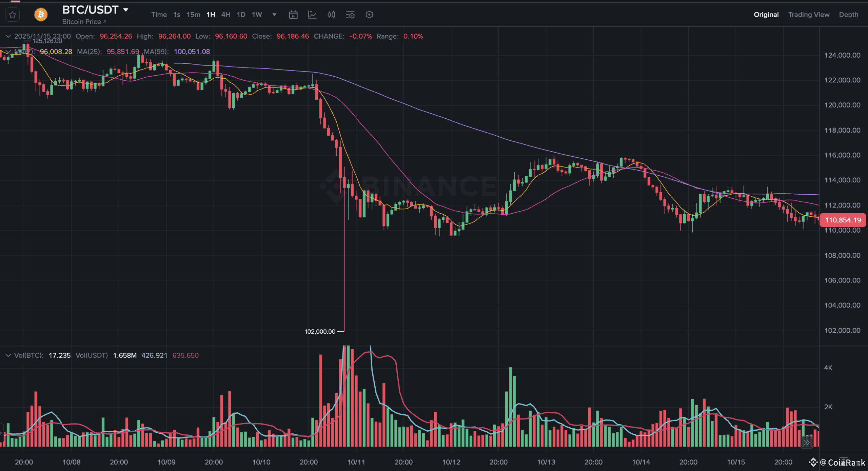Image resolution: width=868 pixels, height=471 pixels.
Task: Click the orange Bitcoin logo icon
Action: pos(41,15)
